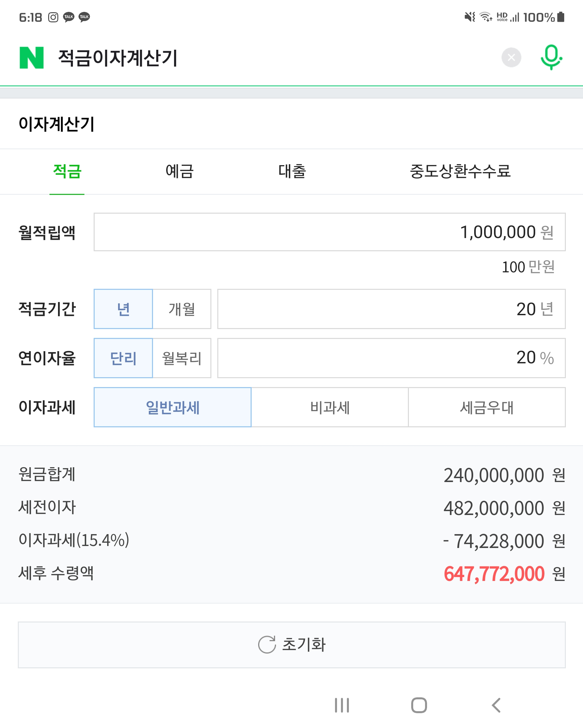Image resolution: width=583 pixels, height=728 pixels.
Task: Choose 비과세 tax option
Action: pos(330,407)
